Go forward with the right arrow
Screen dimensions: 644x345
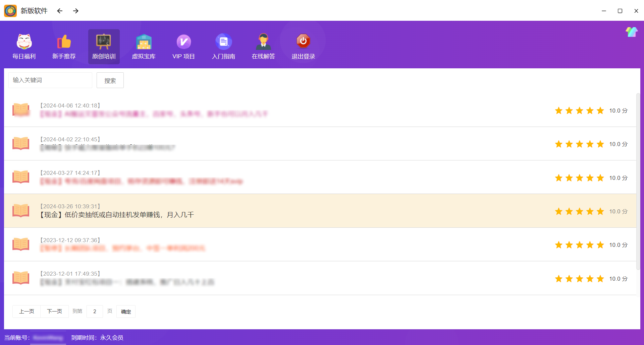point(76,11)
